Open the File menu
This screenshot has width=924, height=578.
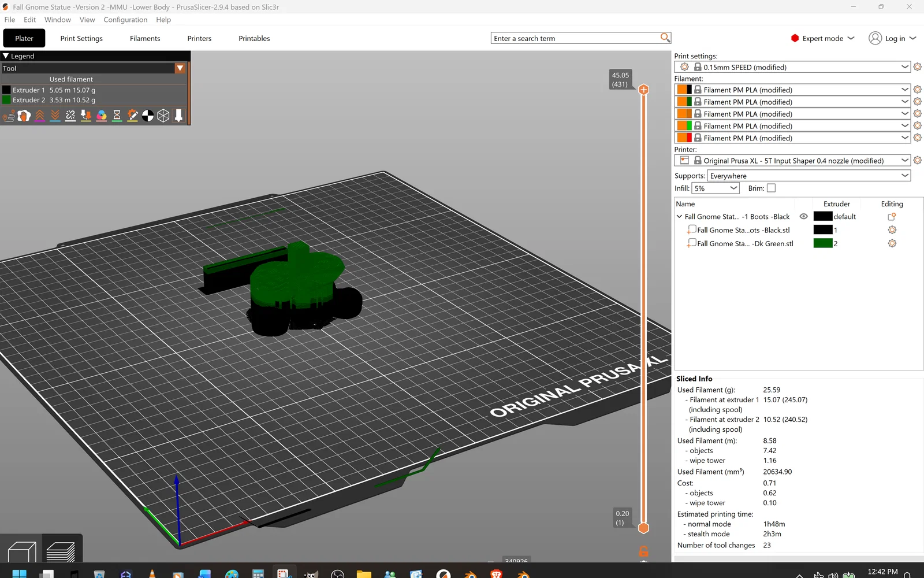(10, 20)
